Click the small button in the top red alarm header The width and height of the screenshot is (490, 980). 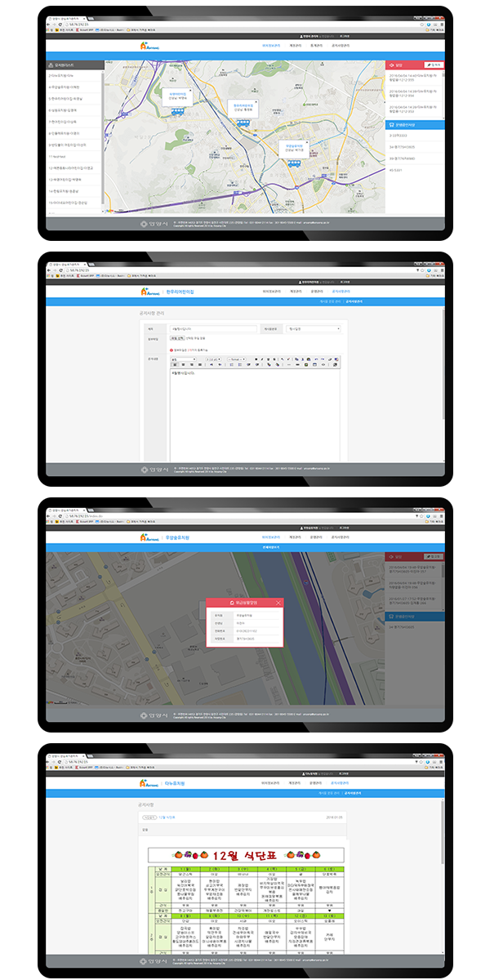[435, 64]
